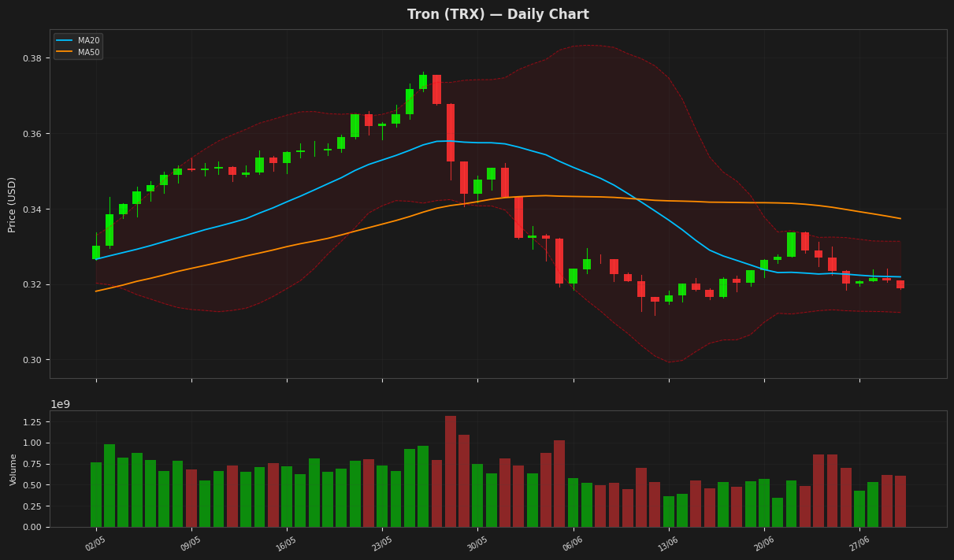Screen dimensions: 954x560
Task: Click the 0.36 price tick label
Action: tap(33, 134)
